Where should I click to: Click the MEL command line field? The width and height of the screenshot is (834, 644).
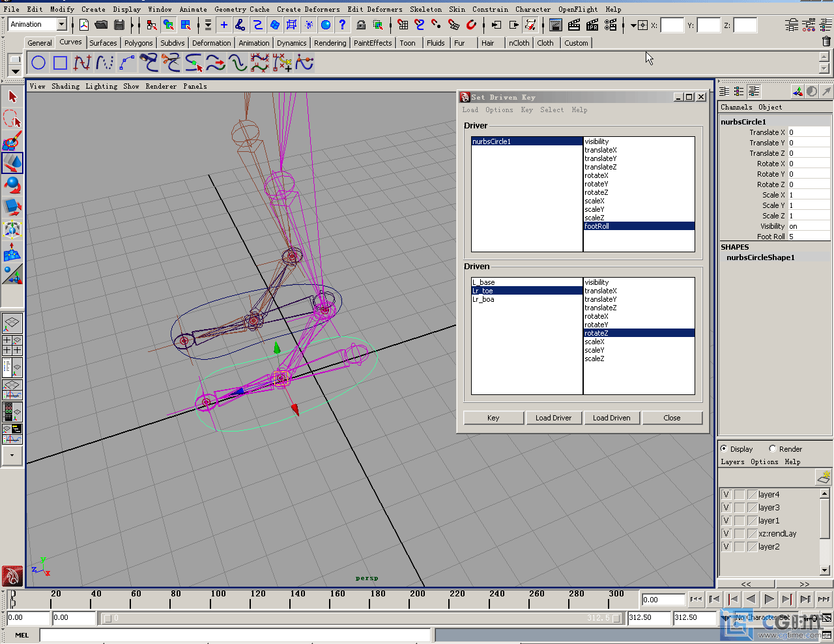click(x=235, y=635)
